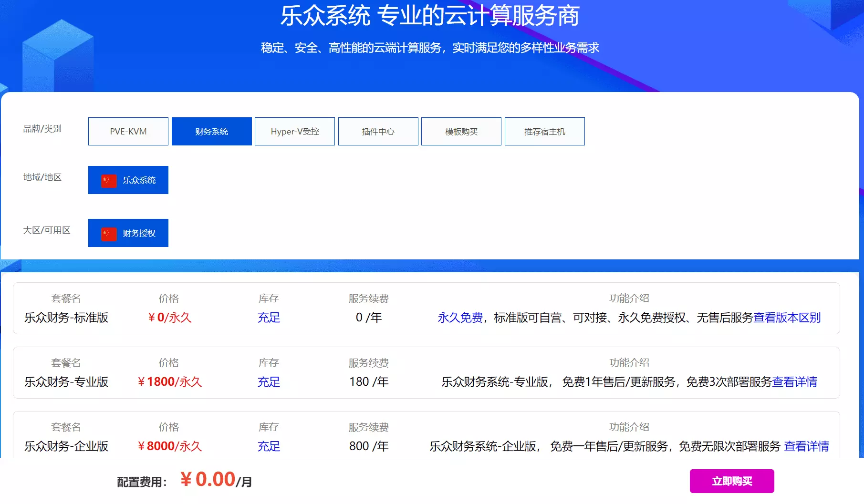864x504 pixels.
Task: Click 充足 stock status for 企业版
Action: click(269, 446)
